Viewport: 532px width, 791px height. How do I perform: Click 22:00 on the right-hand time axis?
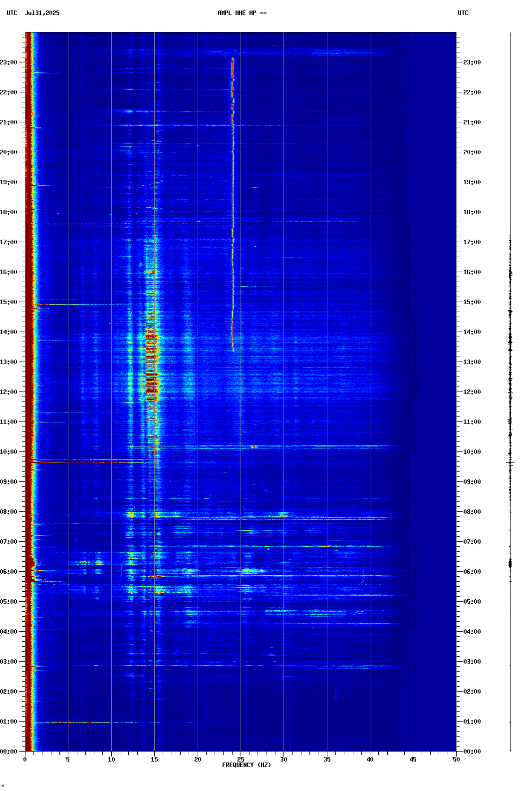click(472, 92)
